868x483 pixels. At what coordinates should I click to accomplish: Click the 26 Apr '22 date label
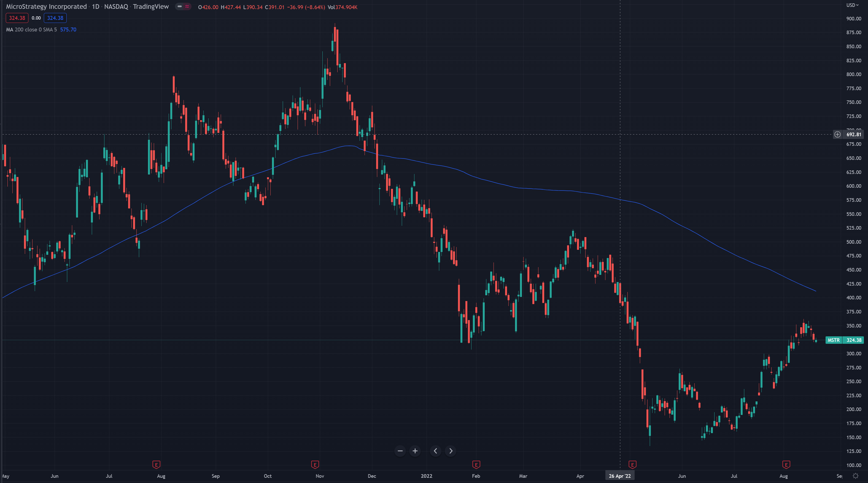point(620,476)
